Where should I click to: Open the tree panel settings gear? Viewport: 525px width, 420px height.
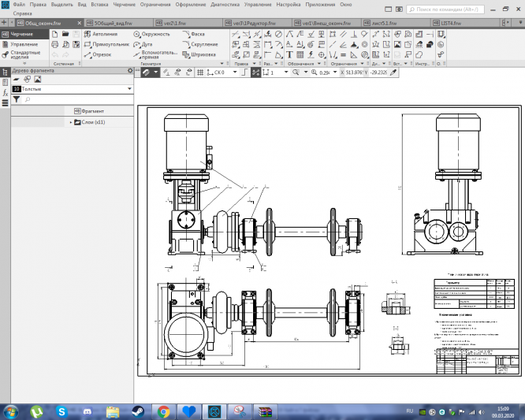pos(130,71)
